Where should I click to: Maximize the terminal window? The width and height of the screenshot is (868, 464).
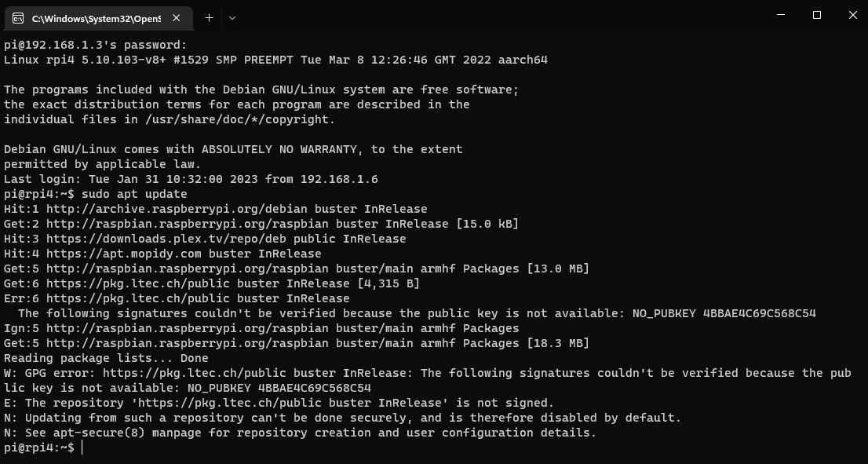(x=816, y=15)
